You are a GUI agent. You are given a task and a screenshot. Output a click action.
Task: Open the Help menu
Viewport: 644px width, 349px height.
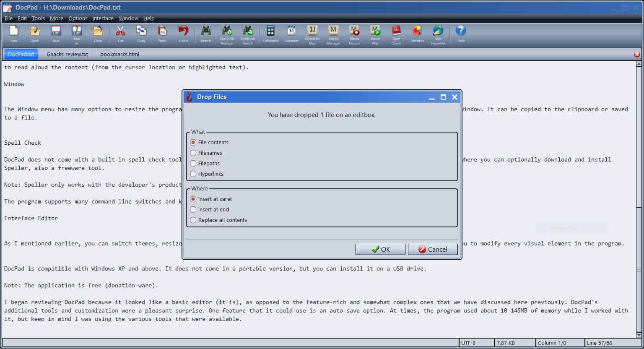click(149, 18)
